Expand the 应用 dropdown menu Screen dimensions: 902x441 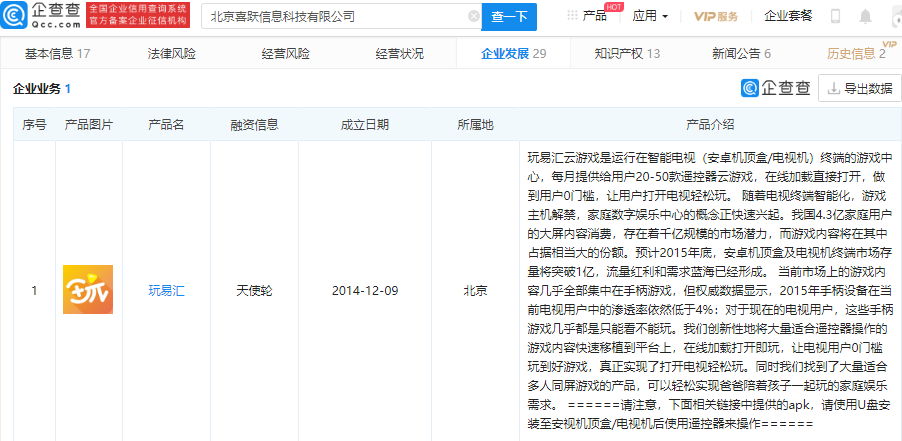coord(650,16)
